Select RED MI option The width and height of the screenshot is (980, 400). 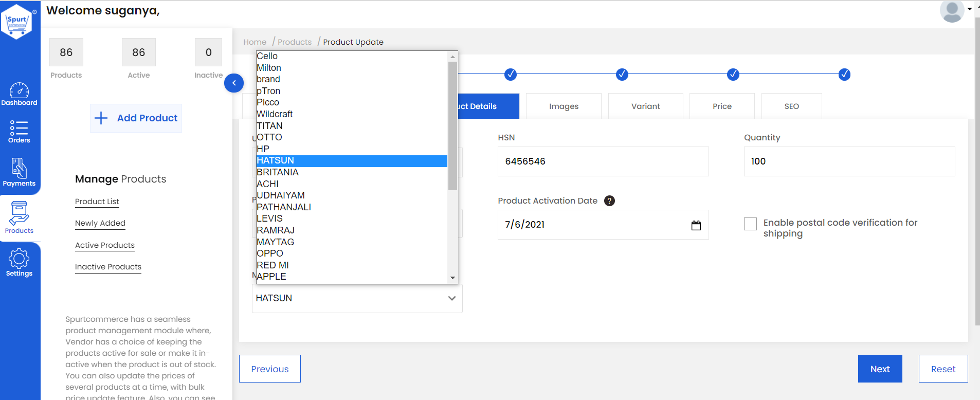click(x=352, y=265)
